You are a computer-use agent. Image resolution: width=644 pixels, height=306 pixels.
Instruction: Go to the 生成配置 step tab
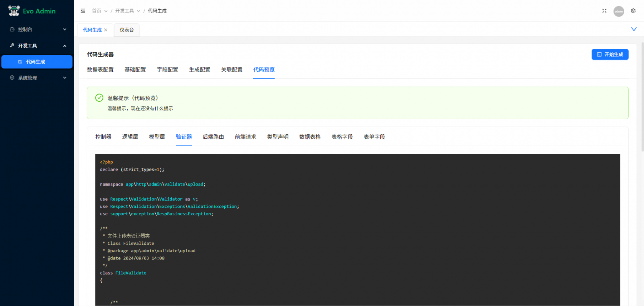click(200, 70)
